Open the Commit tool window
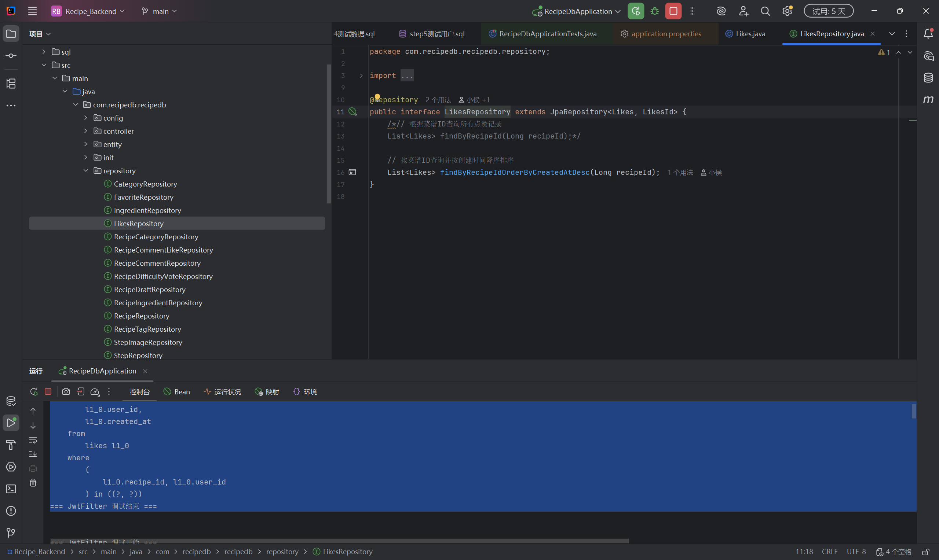The height and width of the screenshot is (560, 939). coord(11,56)
